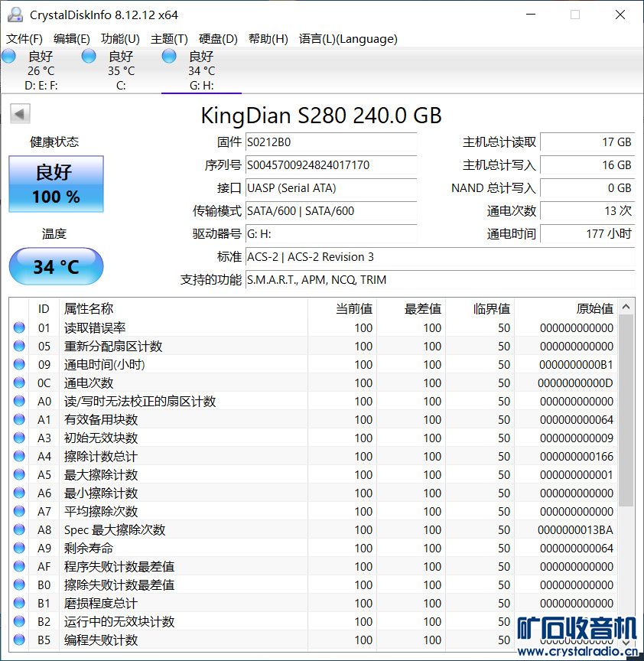Image resolution: width=644 pixels, height=661 pixels.
Task: Click the 标准 field ACS-2 Revision 3
Action: pos(440,257)
